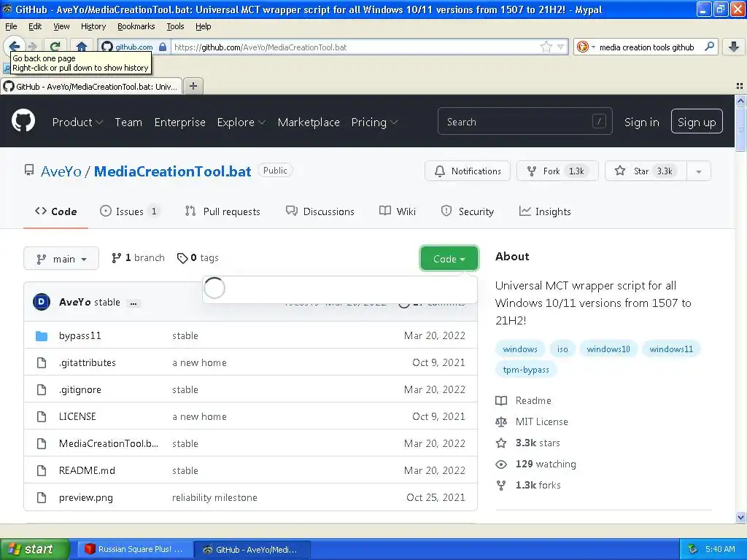Click the AveYo avatar image
The width and height of the screenshot is (747, 560).
pos(42,302)
